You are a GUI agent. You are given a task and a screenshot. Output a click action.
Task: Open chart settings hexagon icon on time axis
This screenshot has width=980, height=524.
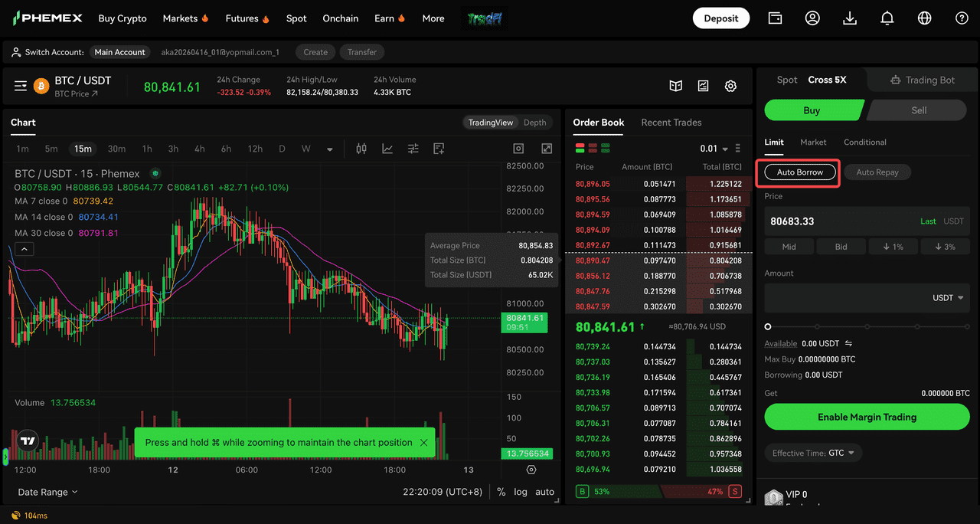click(x=531, y=470)
